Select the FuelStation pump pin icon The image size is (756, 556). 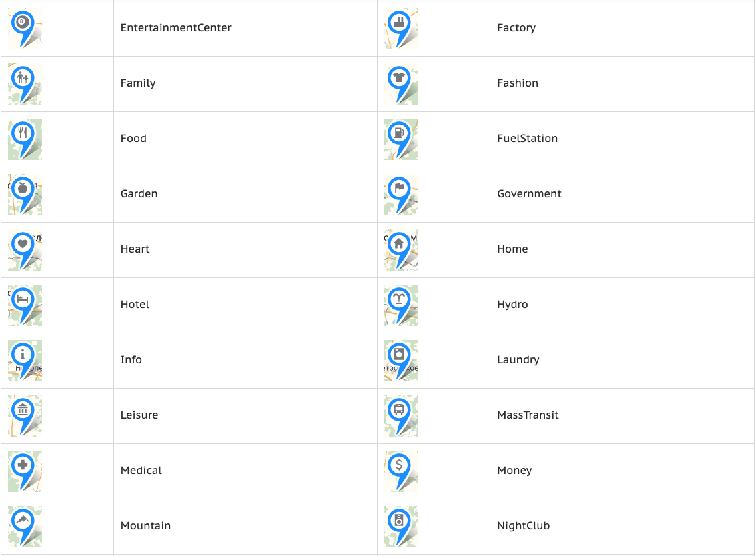pos(401,139)
